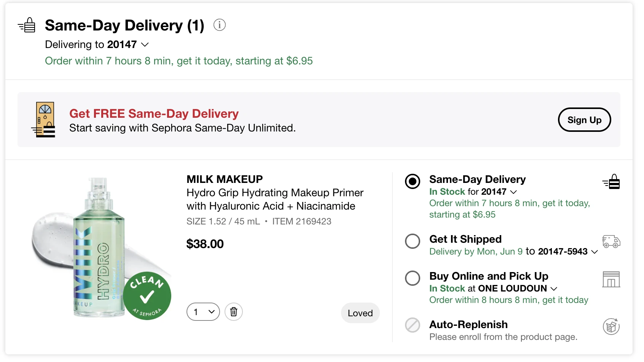Image resolution: width=644 pixels, height=362 pixels.
Task: Select the Get It Shipped radio button
Action: pos(413,241)
